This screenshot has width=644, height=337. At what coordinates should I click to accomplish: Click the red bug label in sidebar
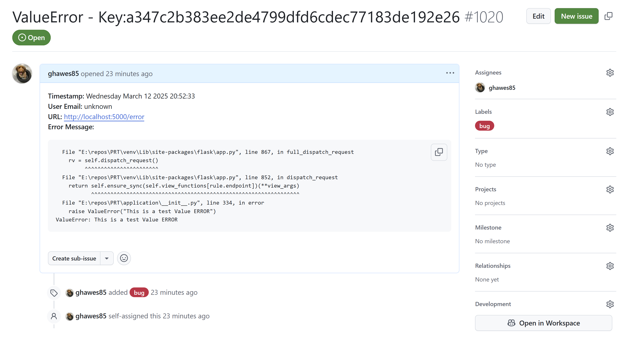tap(484, 126)
